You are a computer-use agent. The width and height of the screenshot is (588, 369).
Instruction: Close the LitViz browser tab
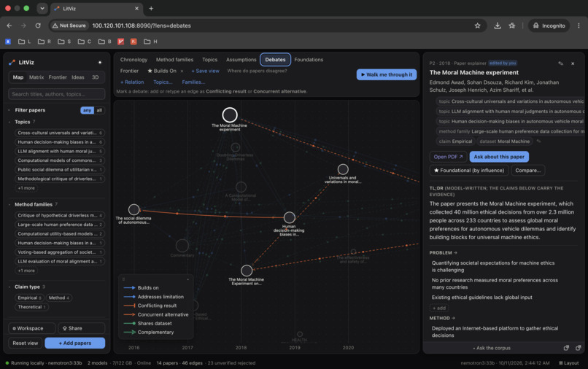point(136,8)
